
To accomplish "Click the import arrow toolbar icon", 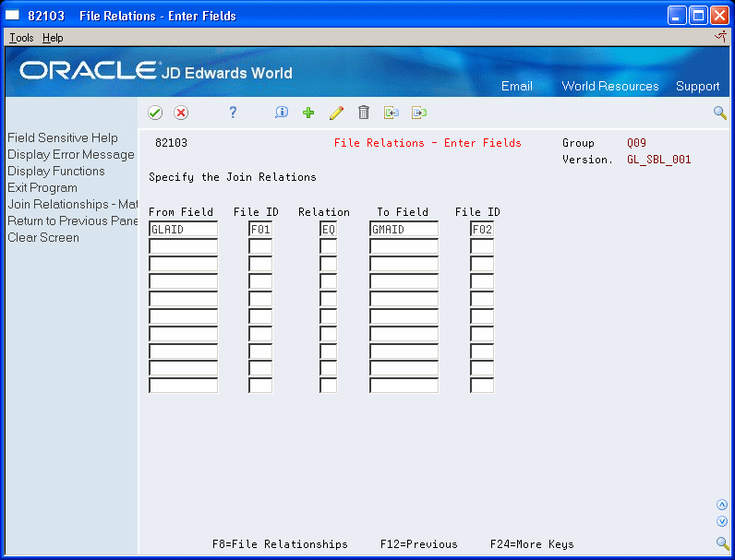I will tap(392, 113).
